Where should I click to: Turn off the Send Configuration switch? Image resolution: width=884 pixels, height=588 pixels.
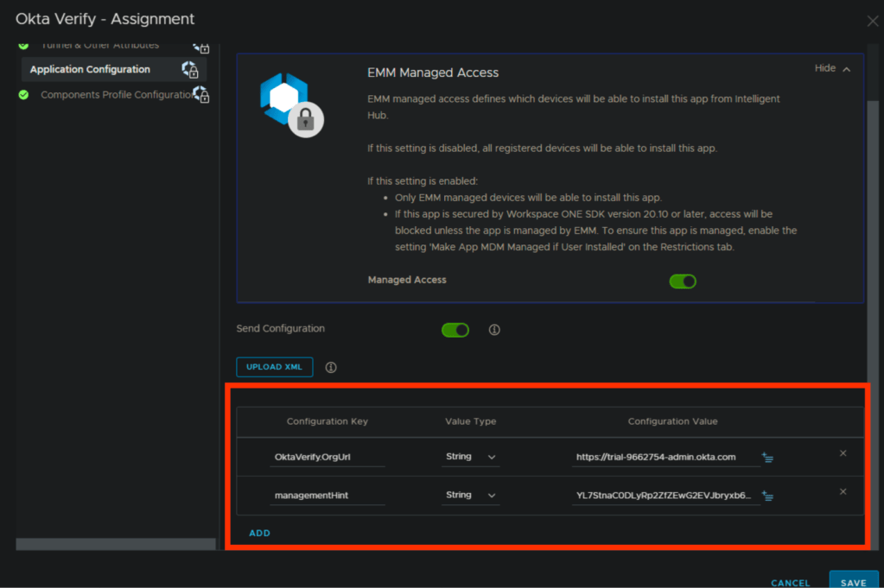[x=455, y=330]
